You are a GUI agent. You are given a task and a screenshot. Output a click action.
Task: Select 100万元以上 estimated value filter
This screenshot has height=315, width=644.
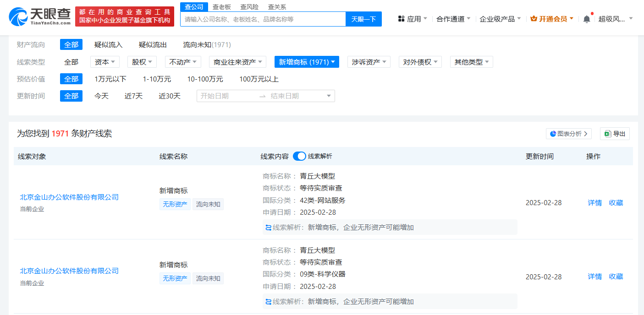(259, 79)
